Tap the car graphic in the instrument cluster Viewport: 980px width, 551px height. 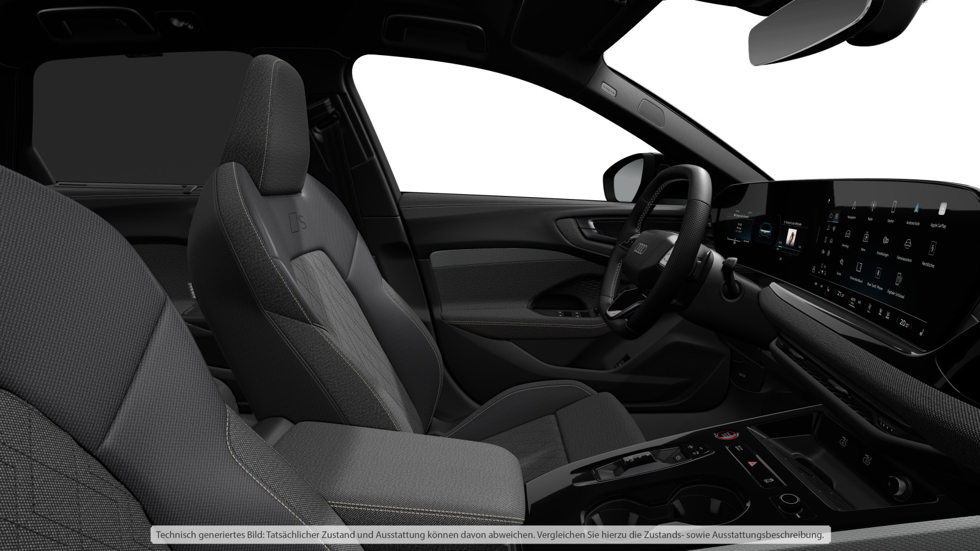pos(765,231)
